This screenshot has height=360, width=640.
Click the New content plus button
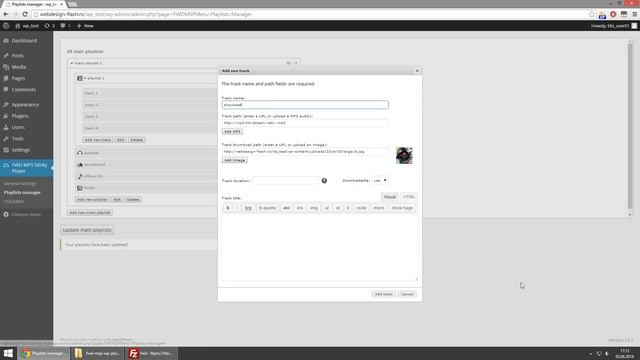click(x=85, y=26)
